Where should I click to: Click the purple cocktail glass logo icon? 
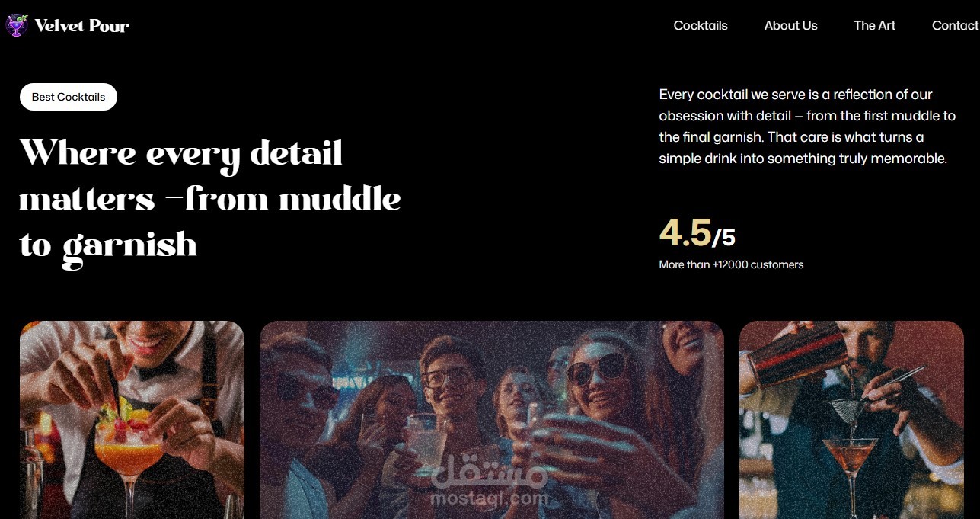click(16, 26)
